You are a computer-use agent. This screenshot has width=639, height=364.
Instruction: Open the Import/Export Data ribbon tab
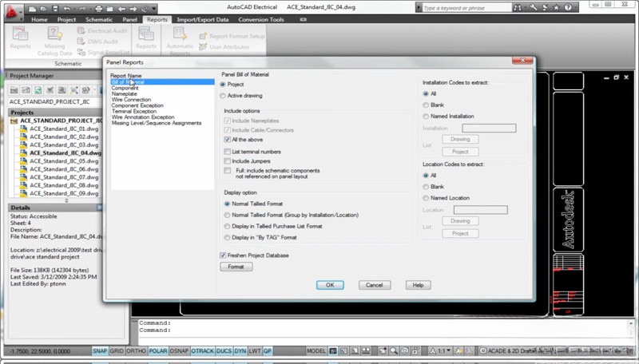point(203,19)
